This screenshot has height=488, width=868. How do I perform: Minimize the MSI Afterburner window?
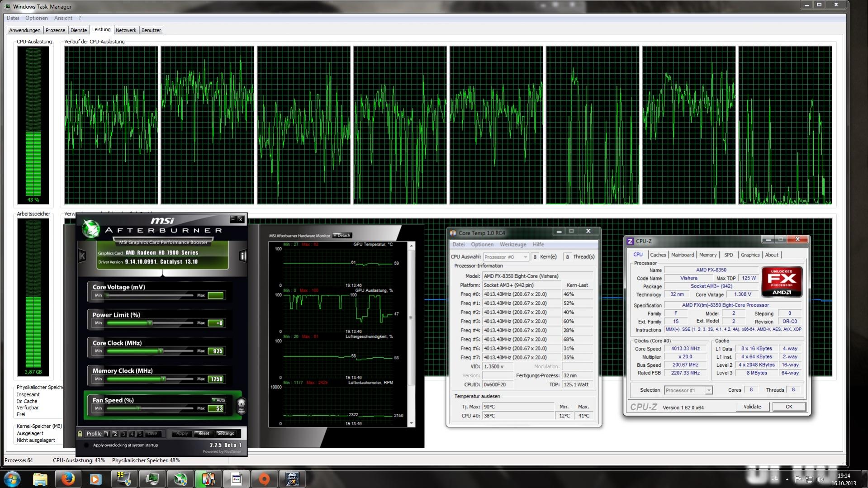click(232, 219)
